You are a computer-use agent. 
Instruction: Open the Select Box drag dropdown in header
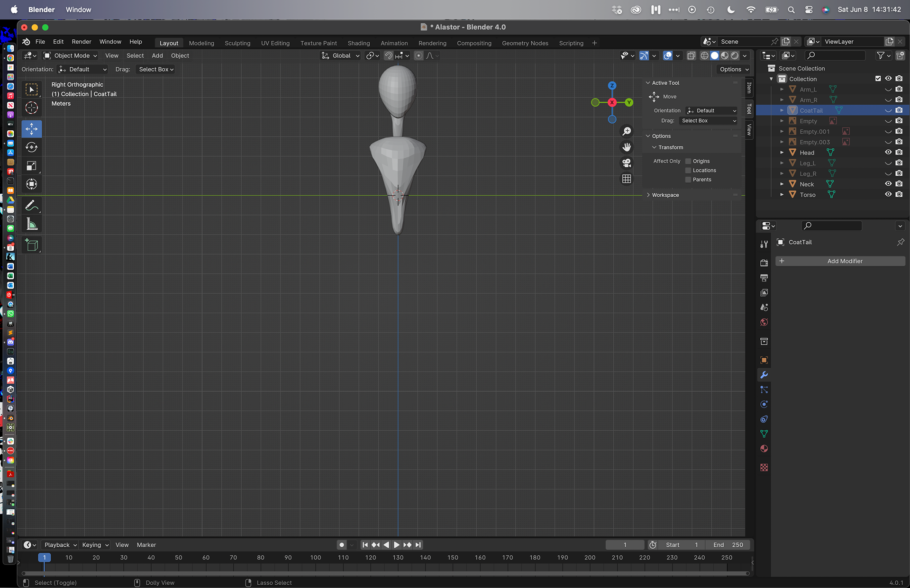156,69
